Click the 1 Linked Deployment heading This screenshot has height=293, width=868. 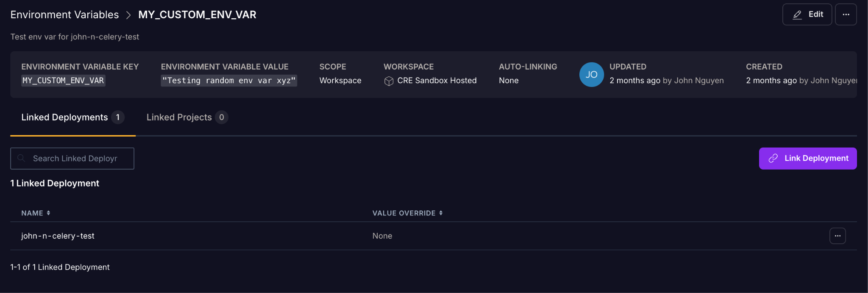click(55, 183)
